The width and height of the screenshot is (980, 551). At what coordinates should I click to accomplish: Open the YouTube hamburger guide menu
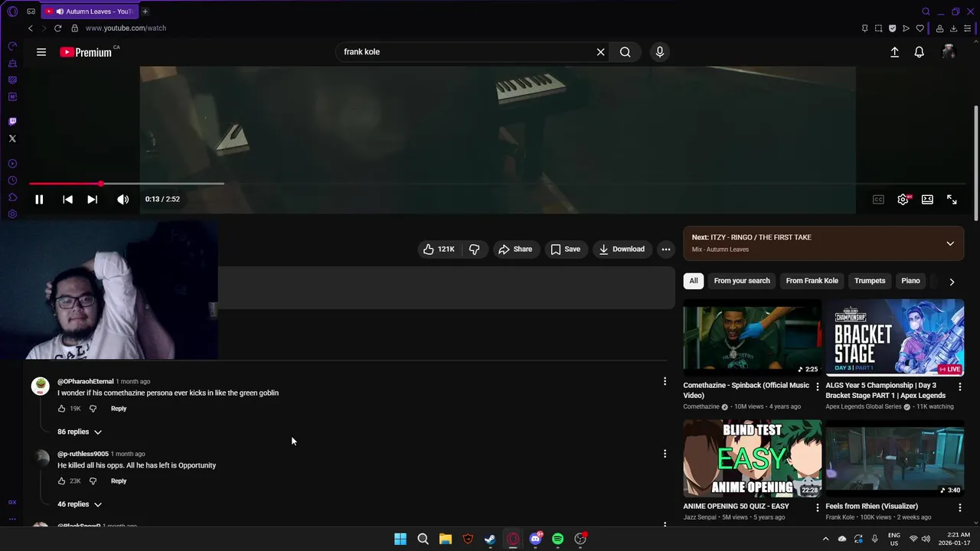pos(41,52)
